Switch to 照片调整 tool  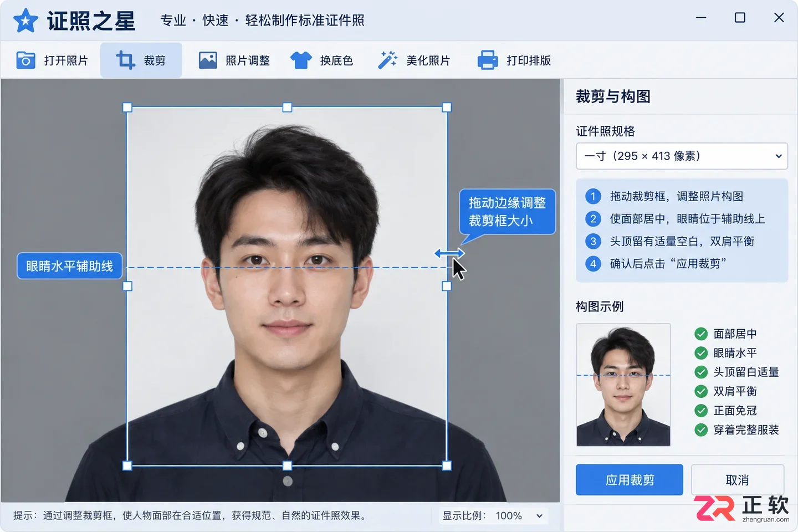(x=234, y=60)
